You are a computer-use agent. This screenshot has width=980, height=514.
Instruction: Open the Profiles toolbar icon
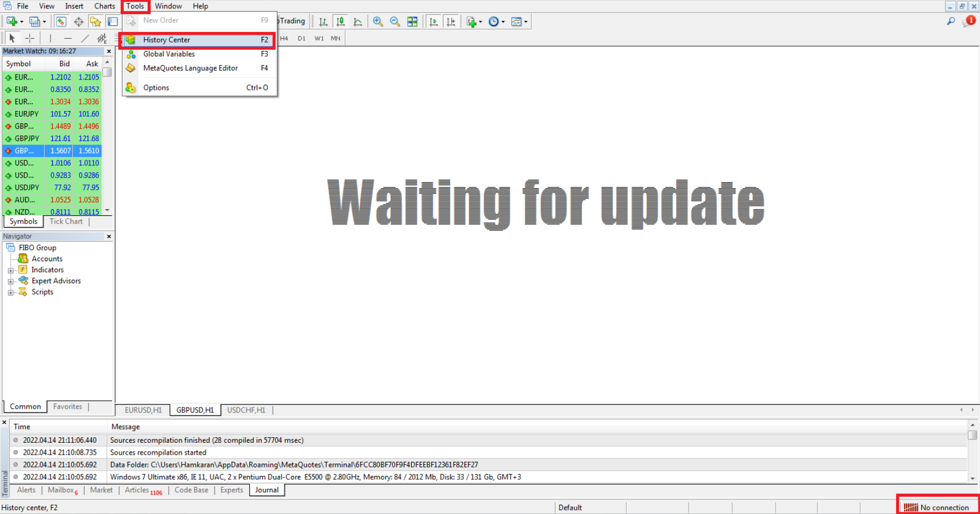click(35, 21)
